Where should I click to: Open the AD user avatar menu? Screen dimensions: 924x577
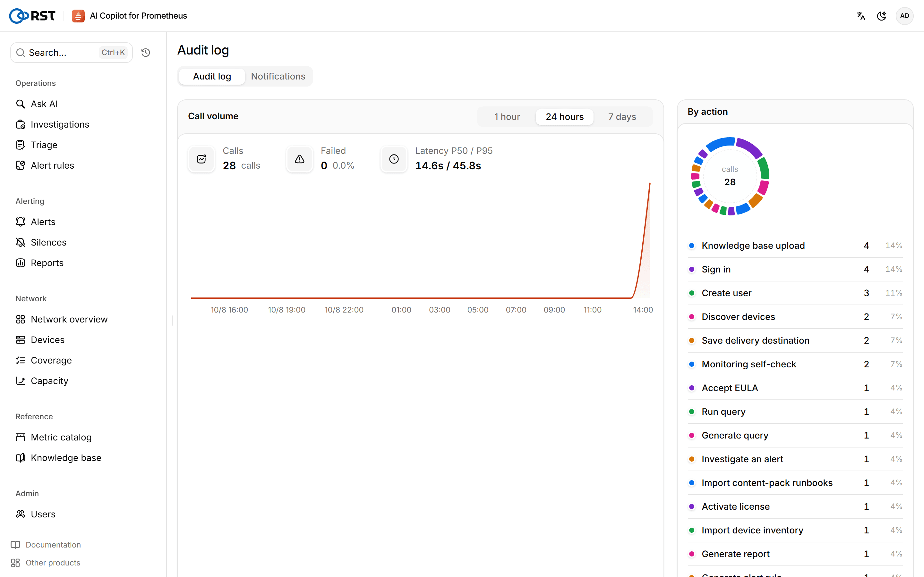(x=904, y=16)
